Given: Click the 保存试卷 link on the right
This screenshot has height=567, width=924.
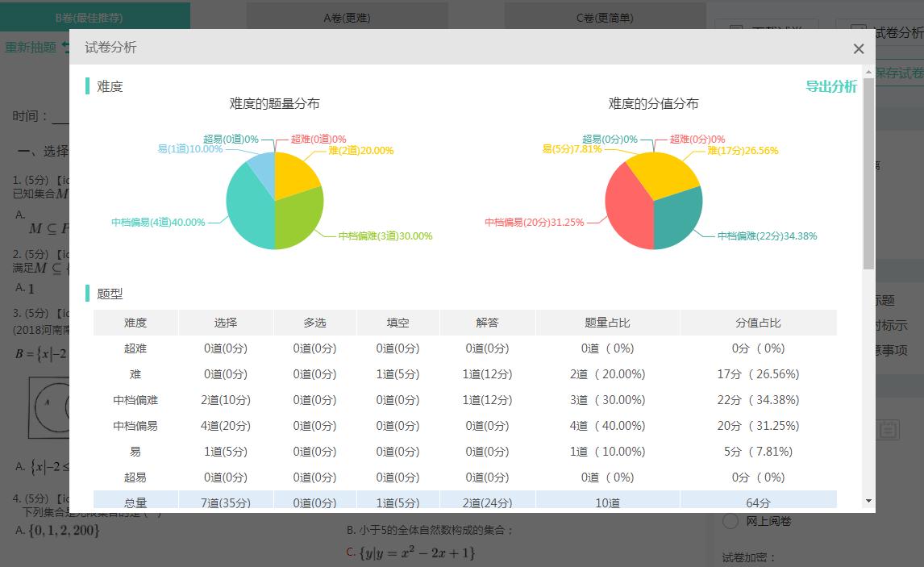Looking at the screenshot, I should point(903,71).
